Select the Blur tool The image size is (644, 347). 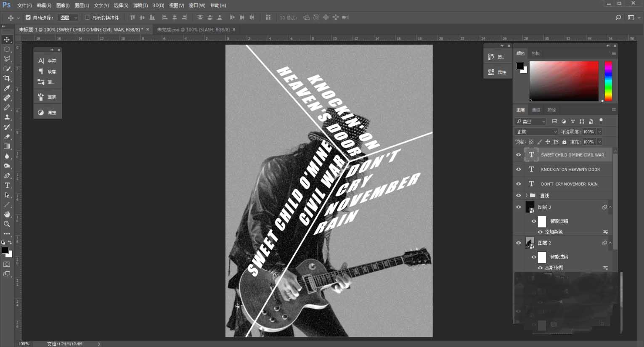click(7, 156)
